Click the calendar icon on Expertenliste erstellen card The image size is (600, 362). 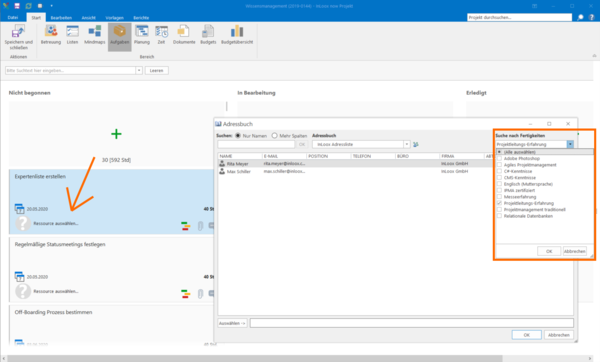point(19,209)
